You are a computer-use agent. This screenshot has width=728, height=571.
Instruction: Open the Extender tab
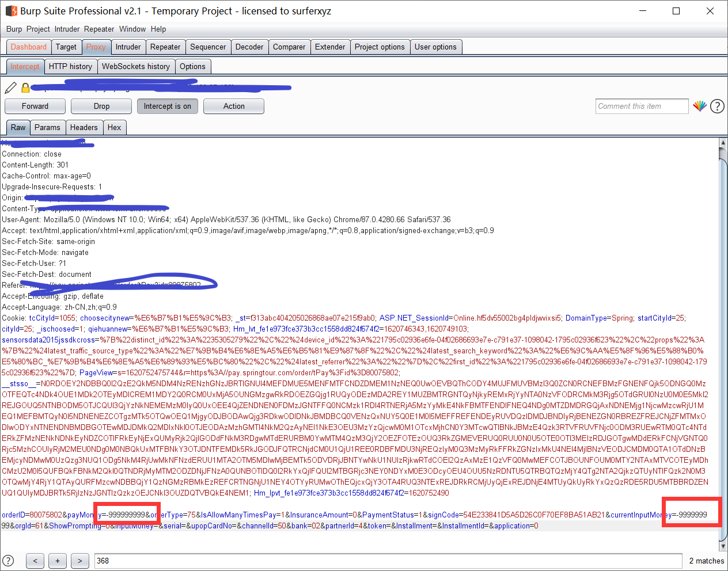coord(330,47)
